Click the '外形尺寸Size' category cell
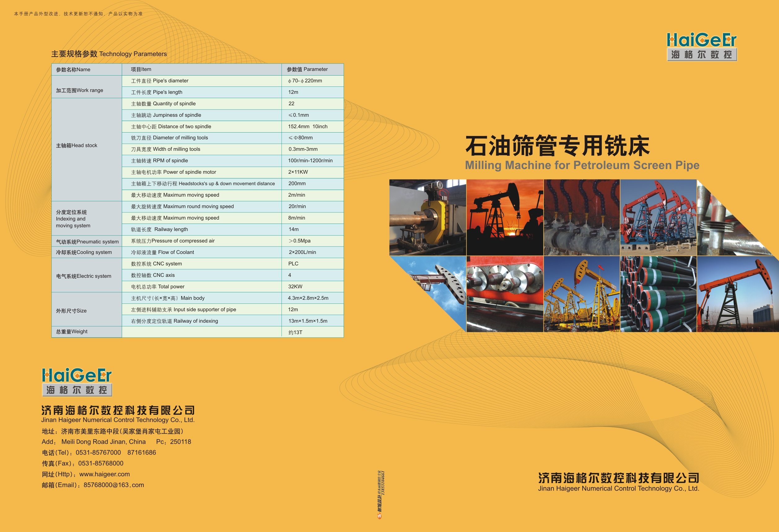Screen dimensions: 779x532 (87, 309)
